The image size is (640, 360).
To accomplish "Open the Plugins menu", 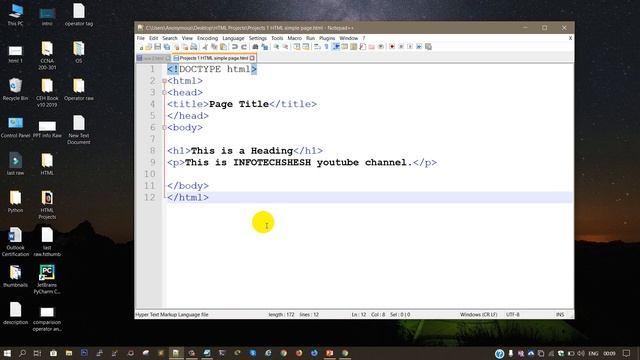I will 327,38.
